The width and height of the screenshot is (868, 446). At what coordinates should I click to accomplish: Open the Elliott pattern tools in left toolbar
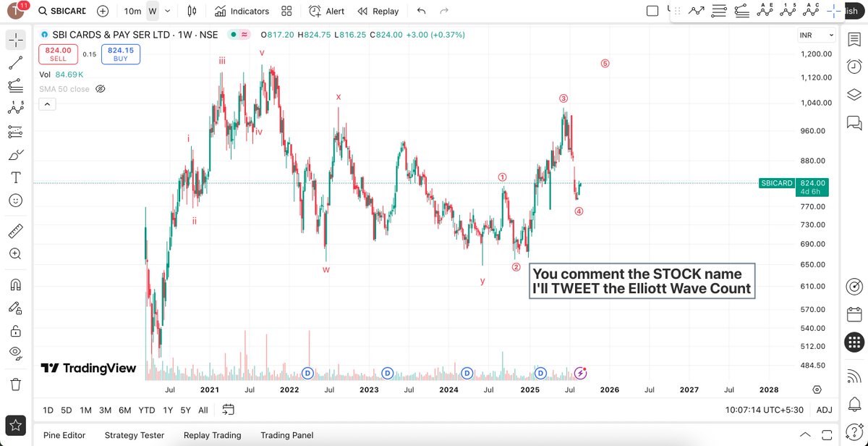[16, 109]
